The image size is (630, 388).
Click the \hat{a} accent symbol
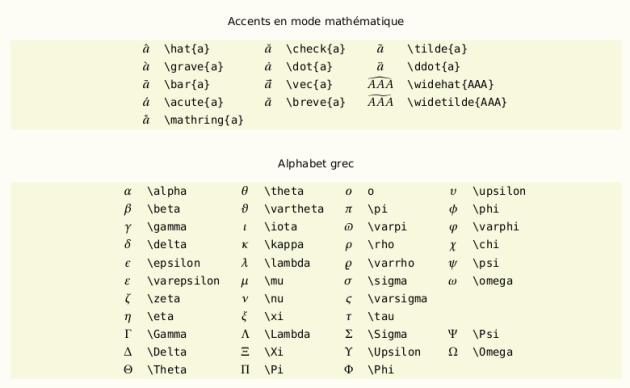coord(146,49)
